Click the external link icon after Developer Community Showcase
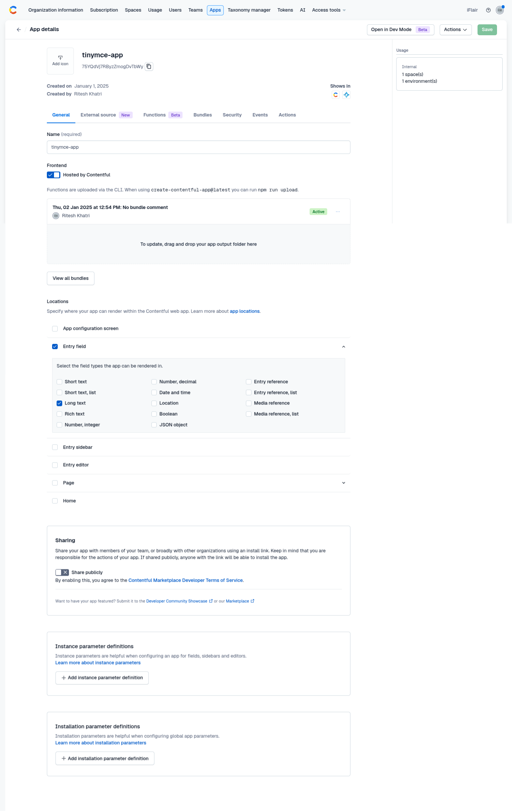Screen dimensions: 512x812 (211, 601)
